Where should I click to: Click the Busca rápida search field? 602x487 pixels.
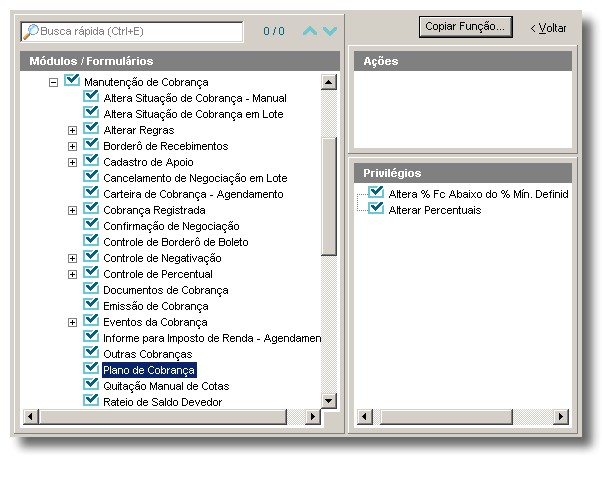click(132, 31)
